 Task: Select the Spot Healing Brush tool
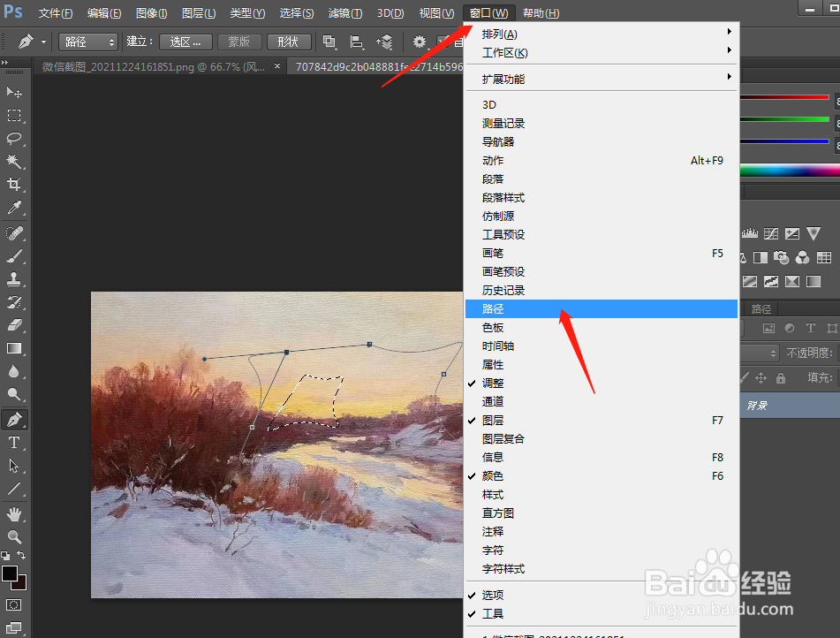pyautogui.click(x=14, y=233)
